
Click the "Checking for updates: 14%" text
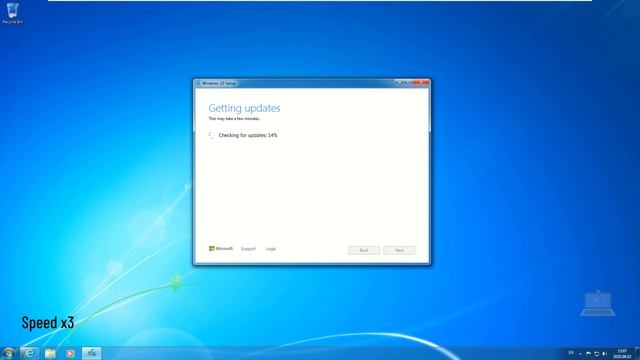(248, 135)
